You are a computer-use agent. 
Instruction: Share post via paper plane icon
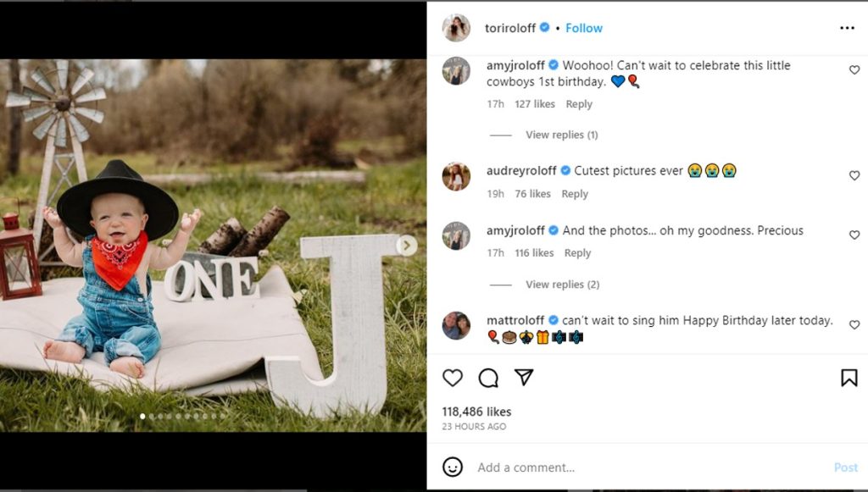point(524,378)
